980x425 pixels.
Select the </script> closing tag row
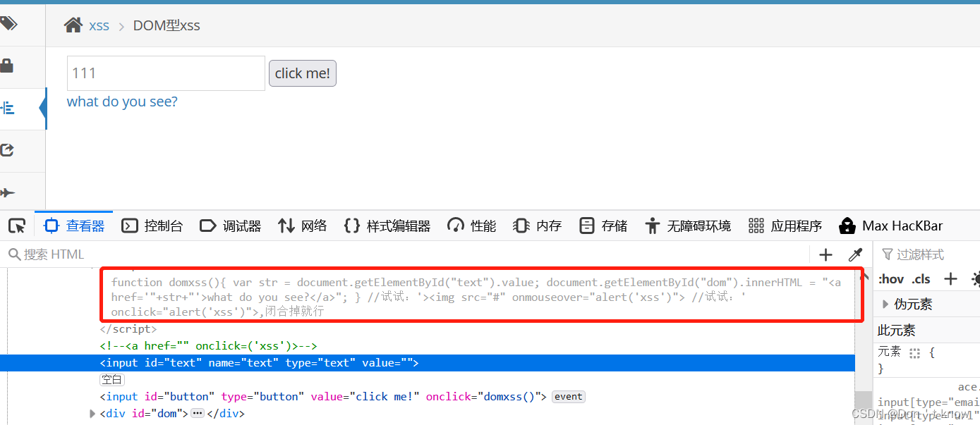pyautogui.click(x=128, y=329)
